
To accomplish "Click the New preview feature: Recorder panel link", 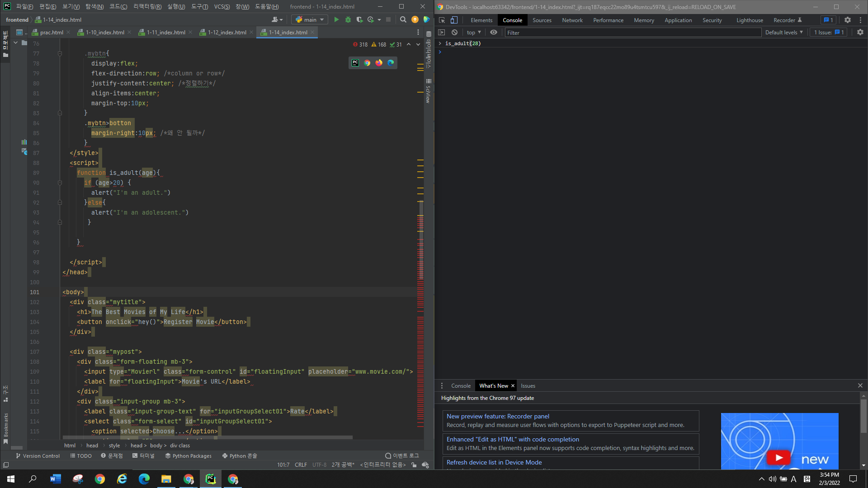I will point(498,416).
